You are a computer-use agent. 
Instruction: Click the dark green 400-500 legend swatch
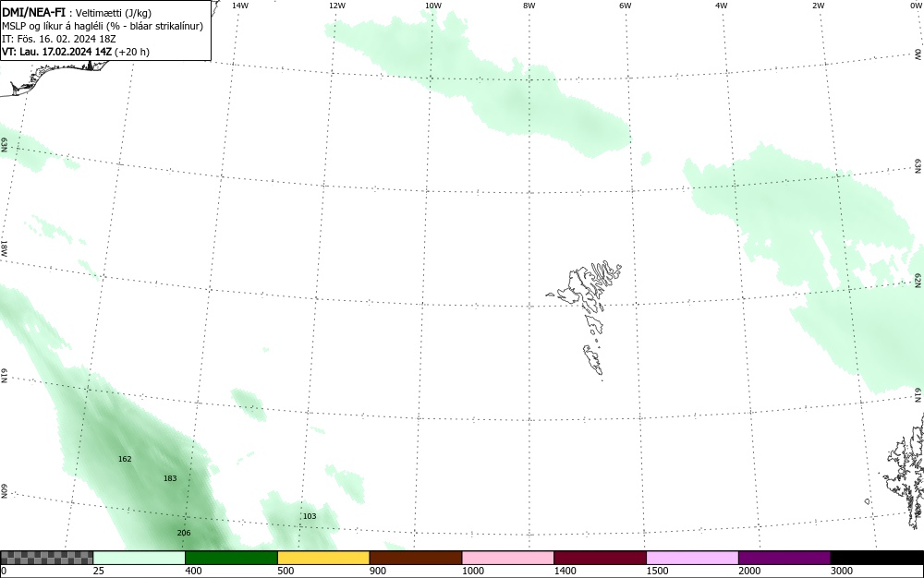231,558
